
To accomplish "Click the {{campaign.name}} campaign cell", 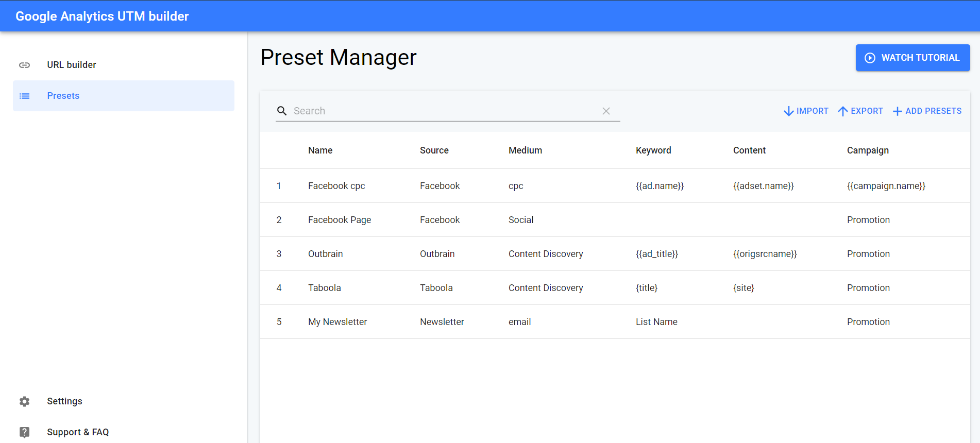I will 886,186.
